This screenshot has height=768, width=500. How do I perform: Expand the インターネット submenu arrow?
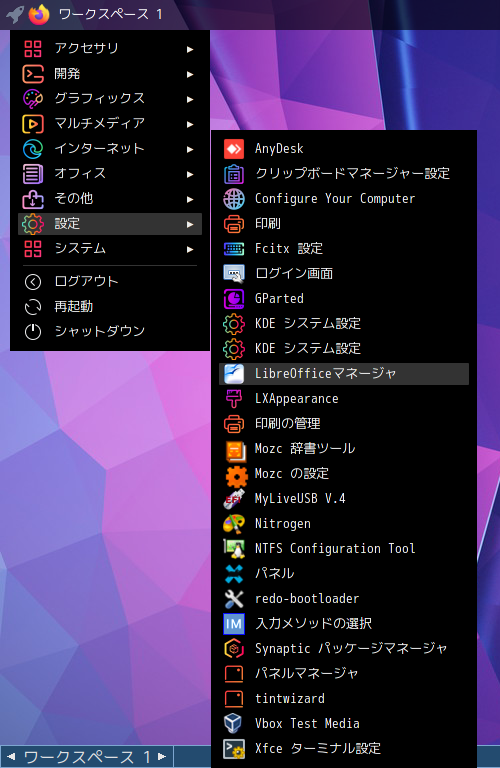[190, 149]
